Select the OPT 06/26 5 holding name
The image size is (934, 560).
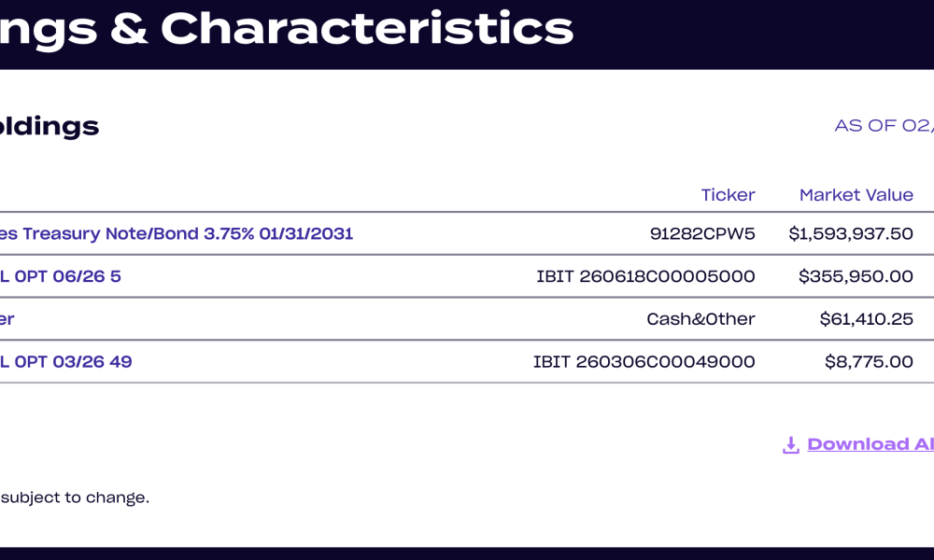click(x=61, y=276)
